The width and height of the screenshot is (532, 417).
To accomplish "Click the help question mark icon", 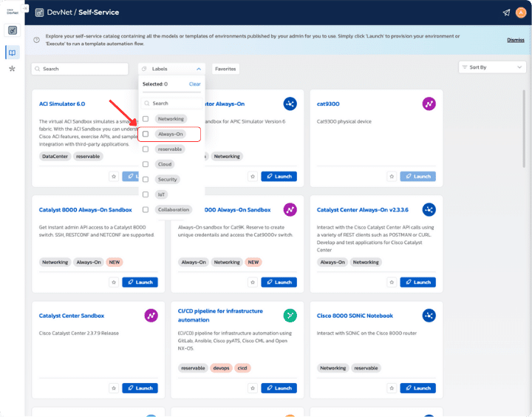I will tap(37, 40).
